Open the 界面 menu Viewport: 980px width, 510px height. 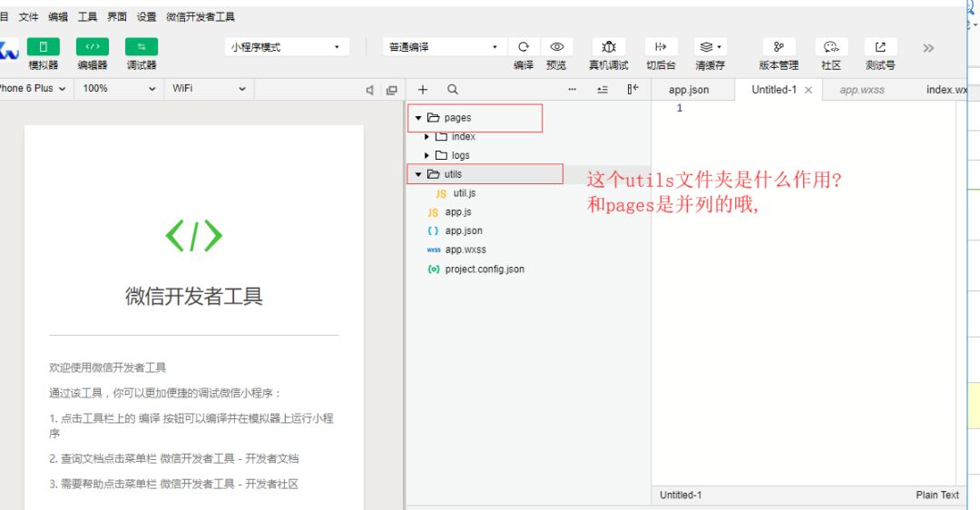(x=117, y=17)
